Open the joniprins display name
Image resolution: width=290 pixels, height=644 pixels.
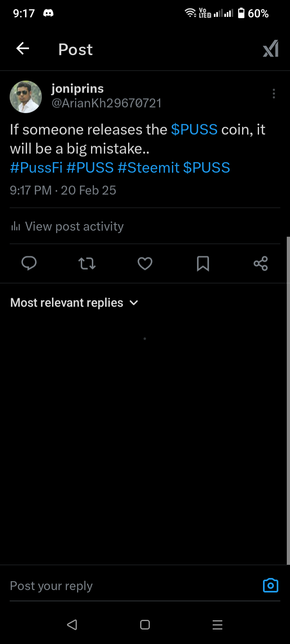78,89
